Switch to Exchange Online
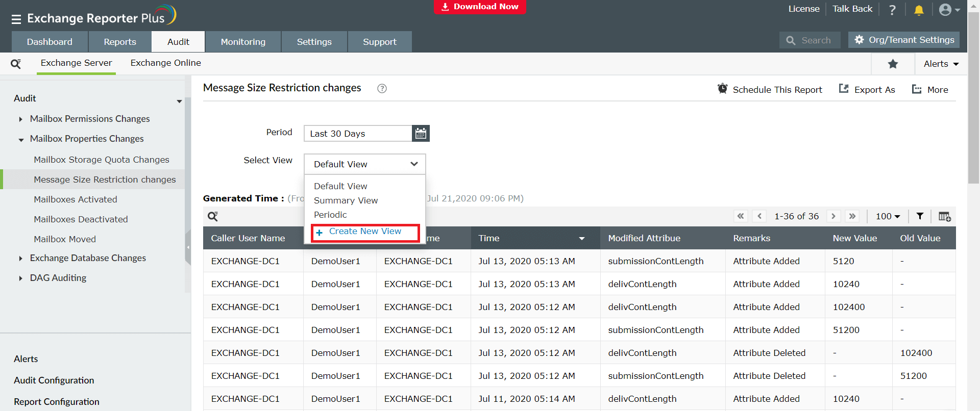980x411 pixels. 166,63
